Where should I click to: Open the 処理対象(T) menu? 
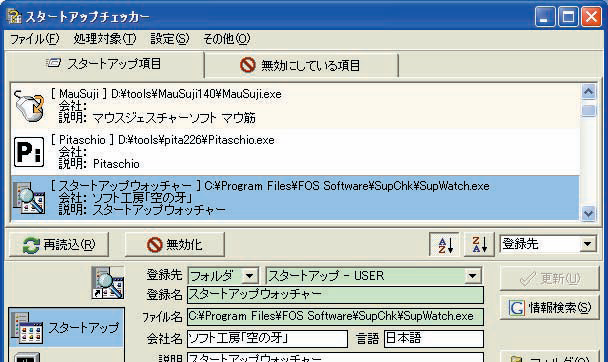click(105, 39)
